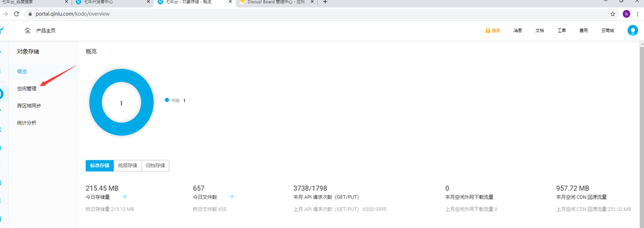The width and height of the screenshot is (644, 228).
Task: Click the 215.45 MB storage value
Action: click(x=102, y=188)
